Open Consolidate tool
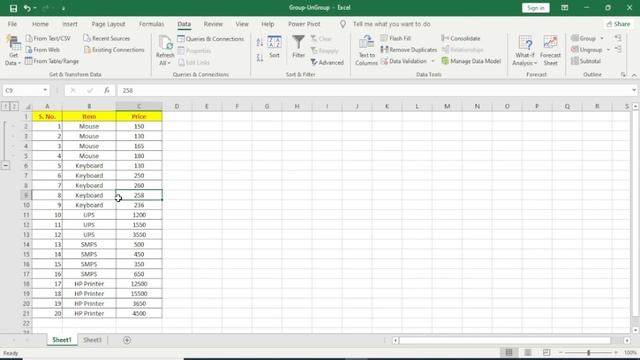This screenshot has height=360, width=640. [461, 38]
